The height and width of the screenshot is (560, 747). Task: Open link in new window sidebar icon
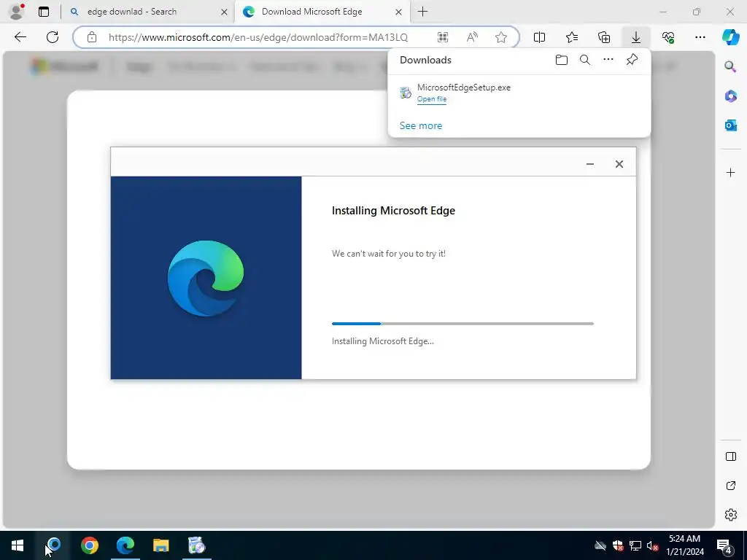[x=730, y=486]
